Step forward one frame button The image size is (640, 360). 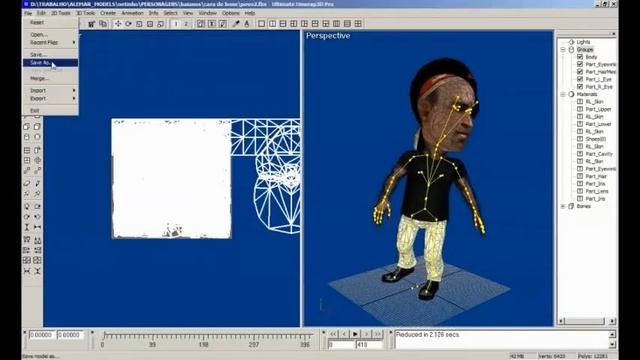click(x=366, y=334)
